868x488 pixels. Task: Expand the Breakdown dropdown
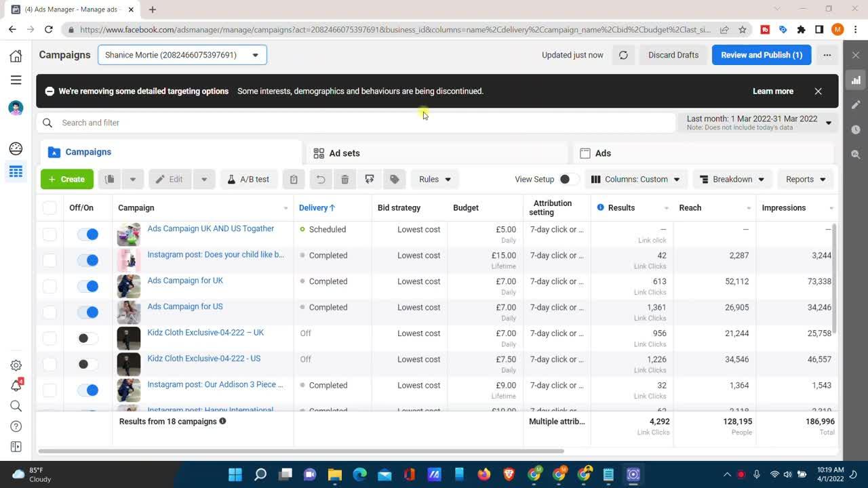(x=732, y=179)
